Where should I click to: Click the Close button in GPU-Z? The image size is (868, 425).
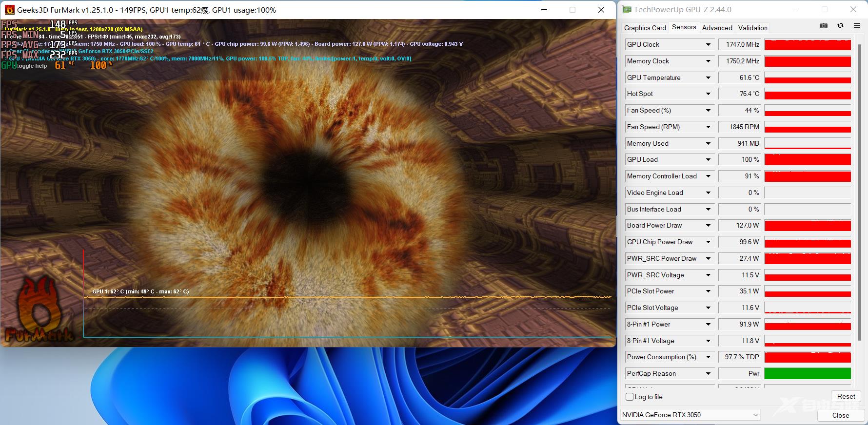pyautogui.click(x=840, y=415)
